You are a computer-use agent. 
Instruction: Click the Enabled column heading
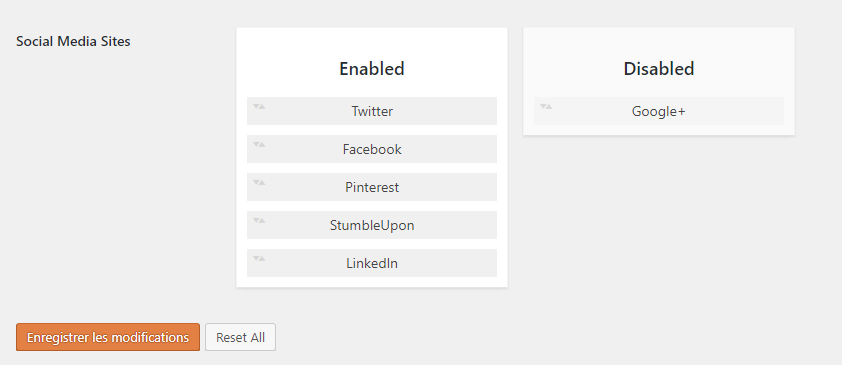[372, 69]
